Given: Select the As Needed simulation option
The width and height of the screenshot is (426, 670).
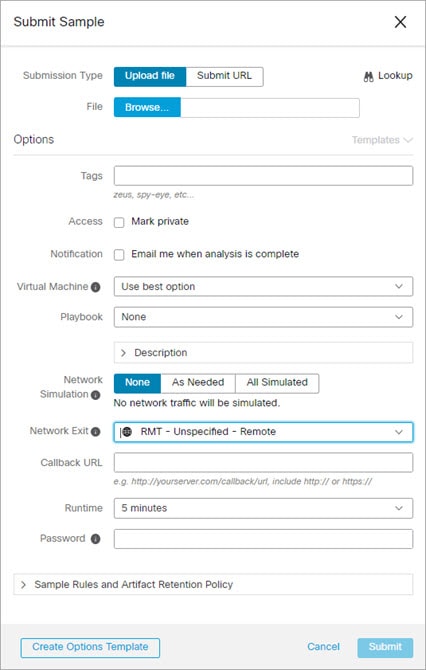Looking at the screenshot, I should point(198,383).
